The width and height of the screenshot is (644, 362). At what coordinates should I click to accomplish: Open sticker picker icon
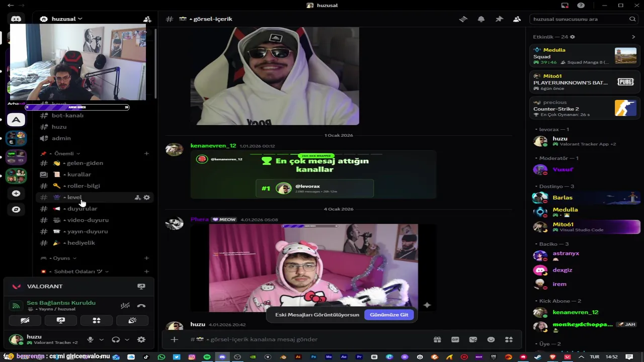(473, 339)
